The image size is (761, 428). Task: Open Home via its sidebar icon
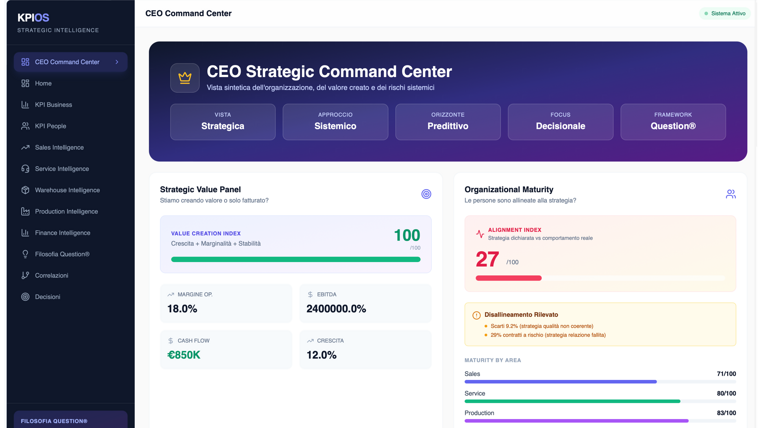25,83
